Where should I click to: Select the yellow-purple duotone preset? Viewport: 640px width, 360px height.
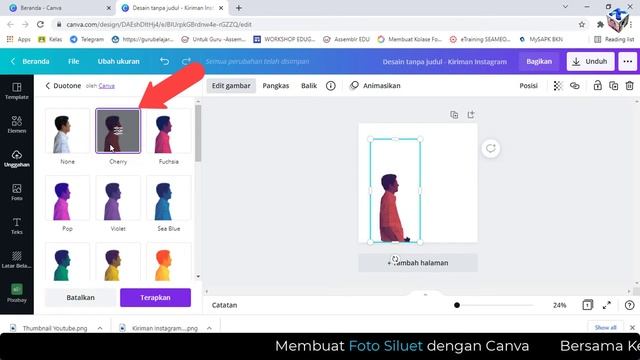(118, 262)
